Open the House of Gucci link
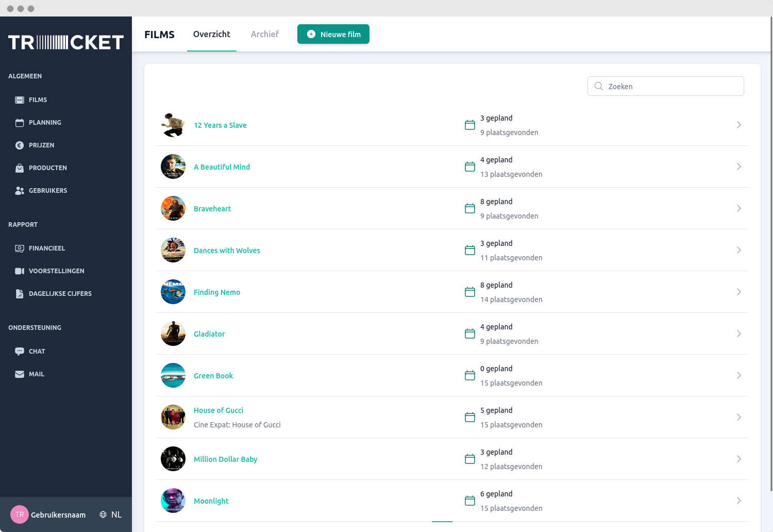 coord(219,410)
